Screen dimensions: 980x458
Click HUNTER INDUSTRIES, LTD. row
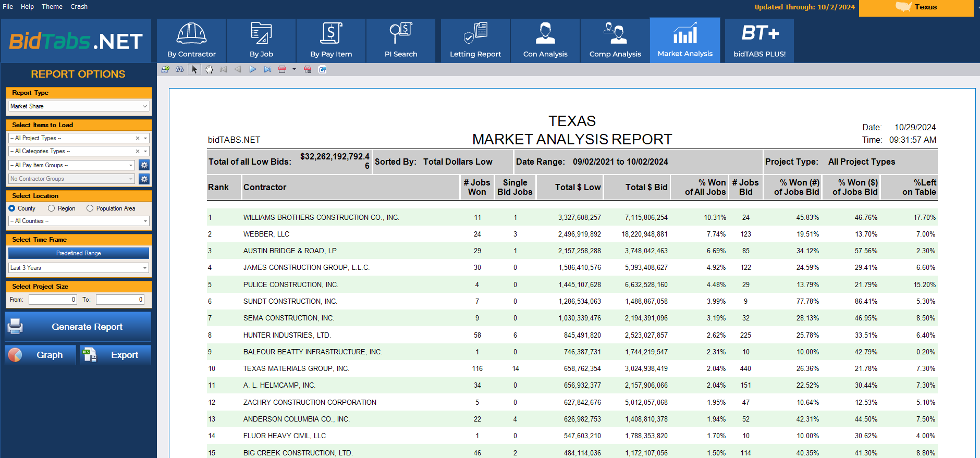point(572,335)
